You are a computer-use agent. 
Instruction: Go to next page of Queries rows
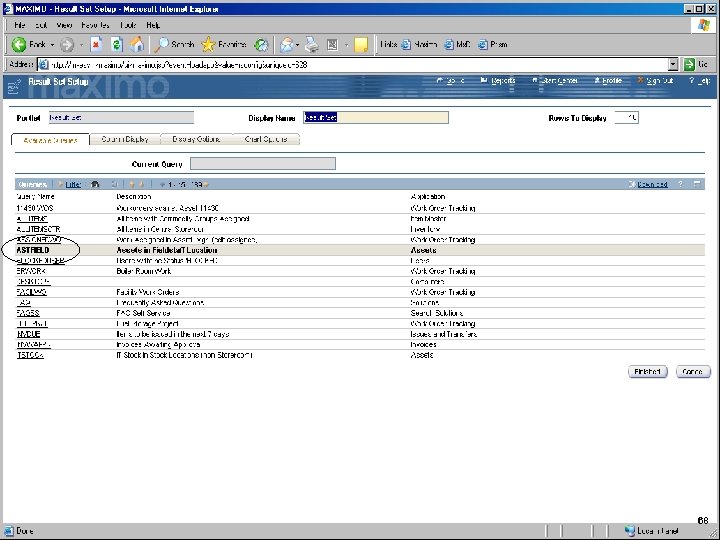[206, 184]
